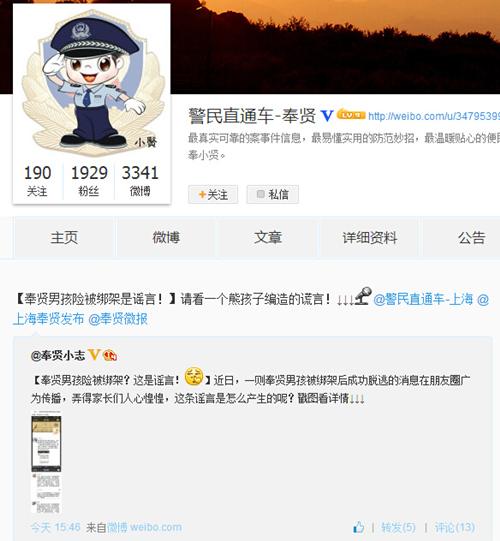The width and height of the screenshot is (500, 541).
Task: Click the thumbs-up like icon
Action: click(359, 527)
